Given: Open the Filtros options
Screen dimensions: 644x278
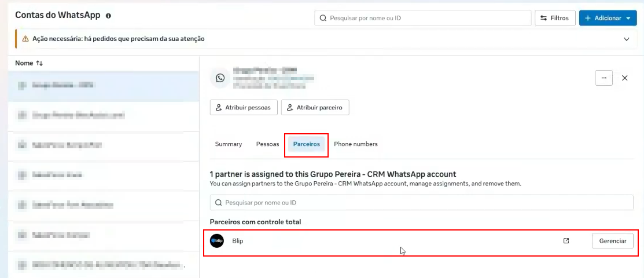Looking at the screenshot, I should coord(555,18).
